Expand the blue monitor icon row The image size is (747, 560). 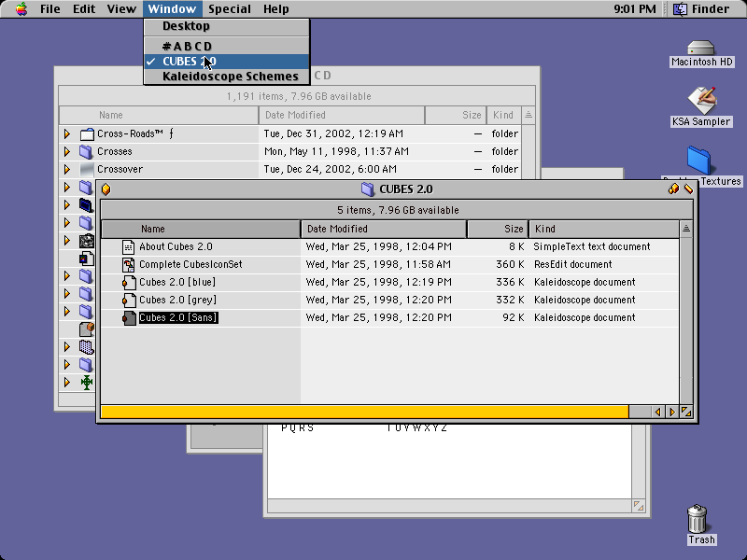click(x=67, y=204)
